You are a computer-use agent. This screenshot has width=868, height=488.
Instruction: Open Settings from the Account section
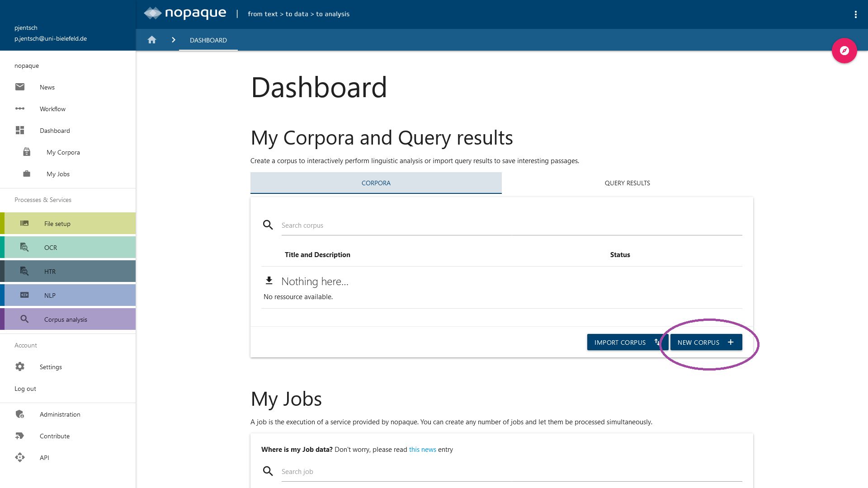click(x=51, y=367)
